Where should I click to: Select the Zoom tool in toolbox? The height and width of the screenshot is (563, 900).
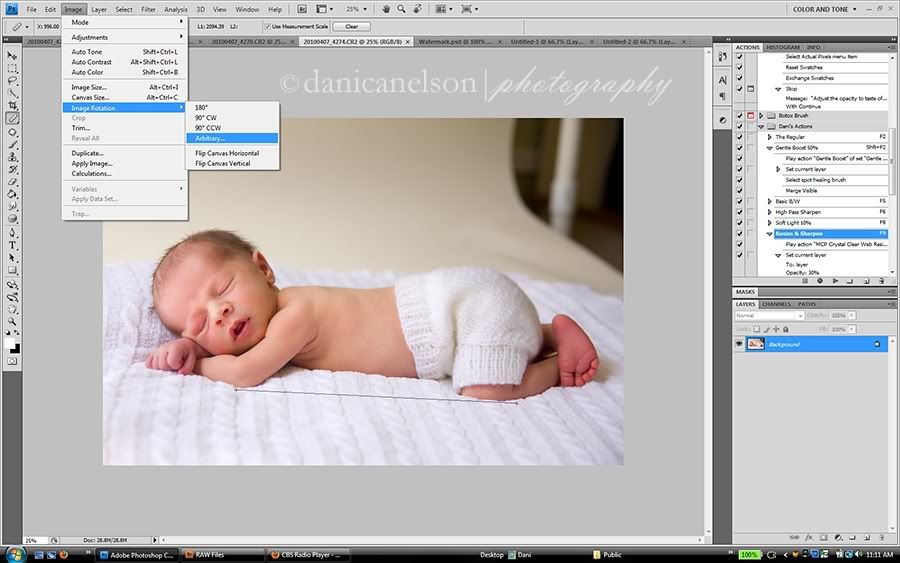coord(12,321)
